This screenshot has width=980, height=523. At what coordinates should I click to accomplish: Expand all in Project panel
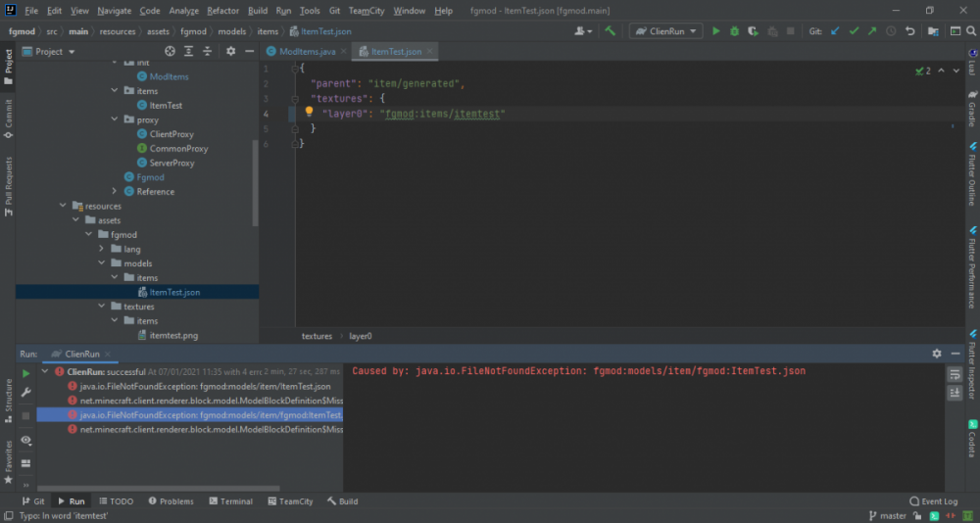189,51
